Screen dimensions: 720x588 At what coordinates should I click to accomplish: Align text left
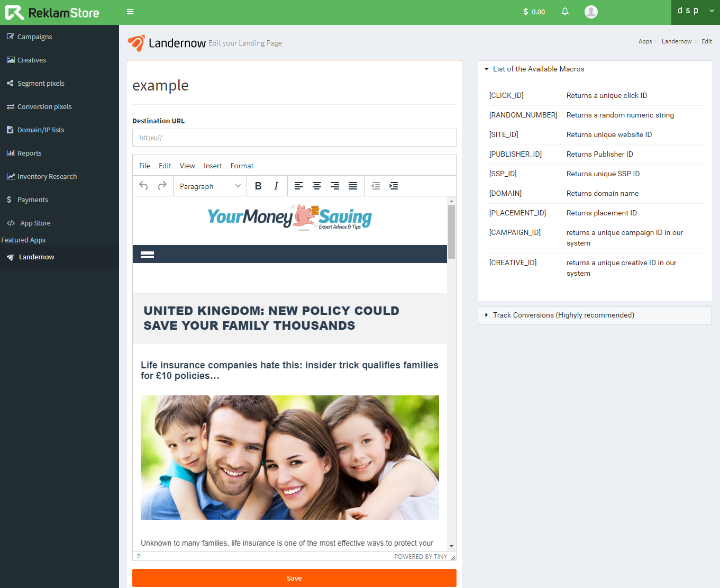pyautogui.click(x=299, y=186)
